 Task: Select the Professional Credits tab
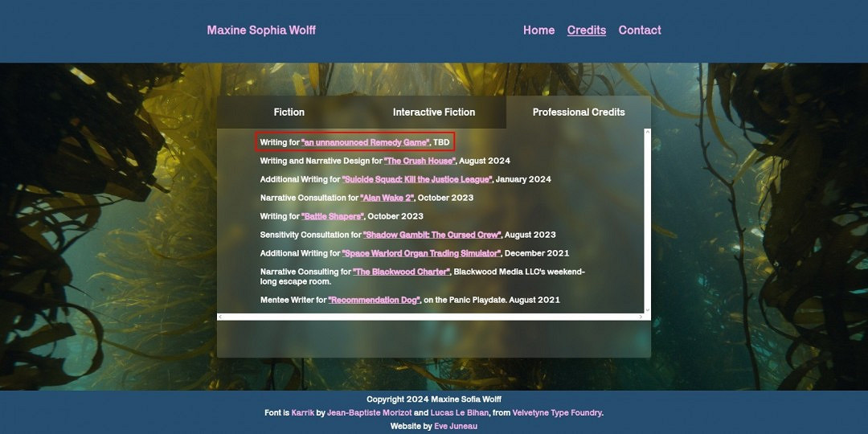579,113
